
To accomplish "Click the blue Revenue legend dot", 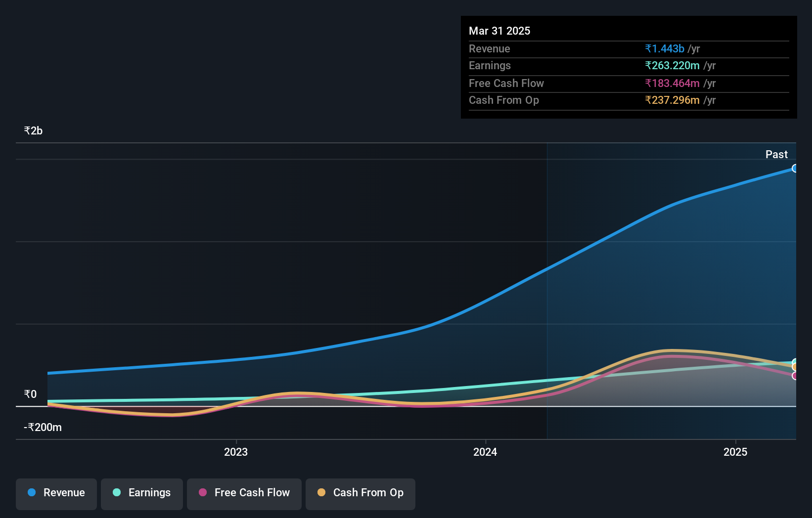I will 32,492.
